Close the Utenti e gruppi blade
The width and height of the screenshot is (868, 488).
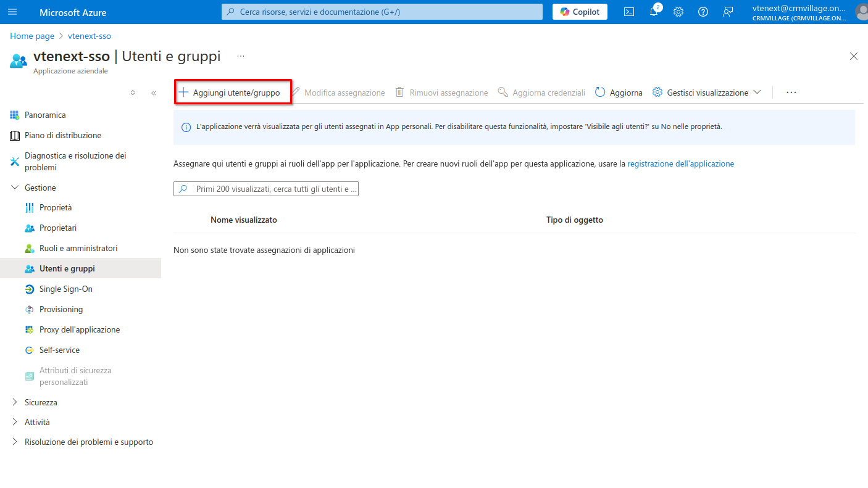854,56
